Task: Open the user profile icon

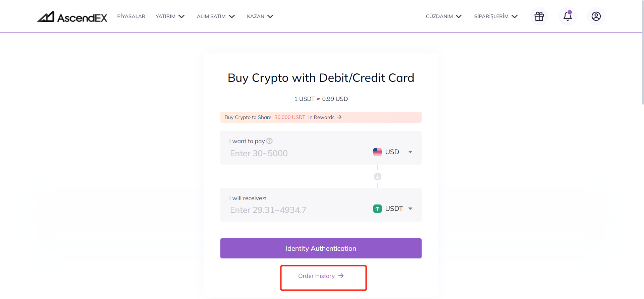Action: point(596,16)
